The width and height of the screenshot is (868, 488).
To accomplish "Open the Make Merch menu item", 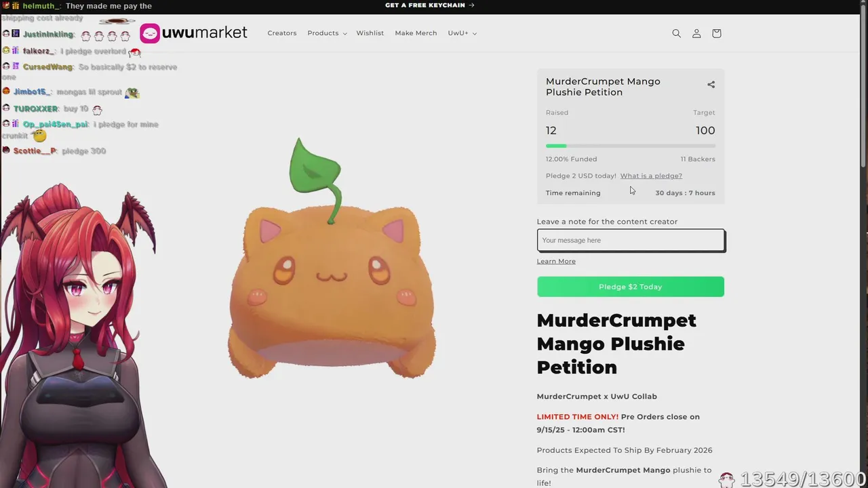I will coord(416,33).
